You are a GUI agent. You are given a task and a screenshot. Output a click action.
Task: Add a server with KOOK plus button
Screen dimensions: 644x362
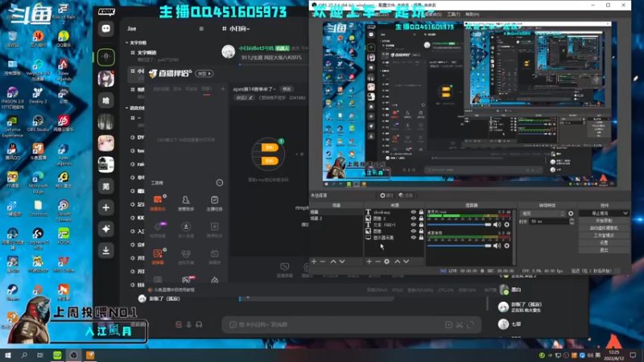coord(106,208)
